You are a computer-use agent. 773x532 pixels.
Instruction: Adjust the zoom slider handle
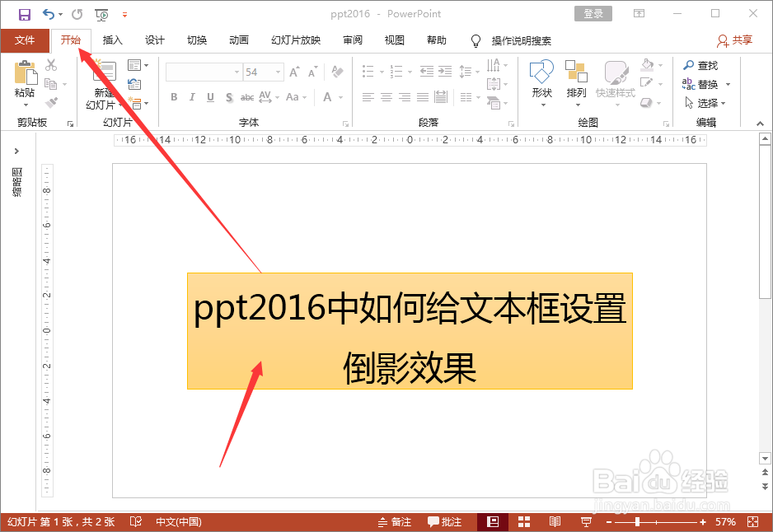pyautogui.click(x=637, y=521)
